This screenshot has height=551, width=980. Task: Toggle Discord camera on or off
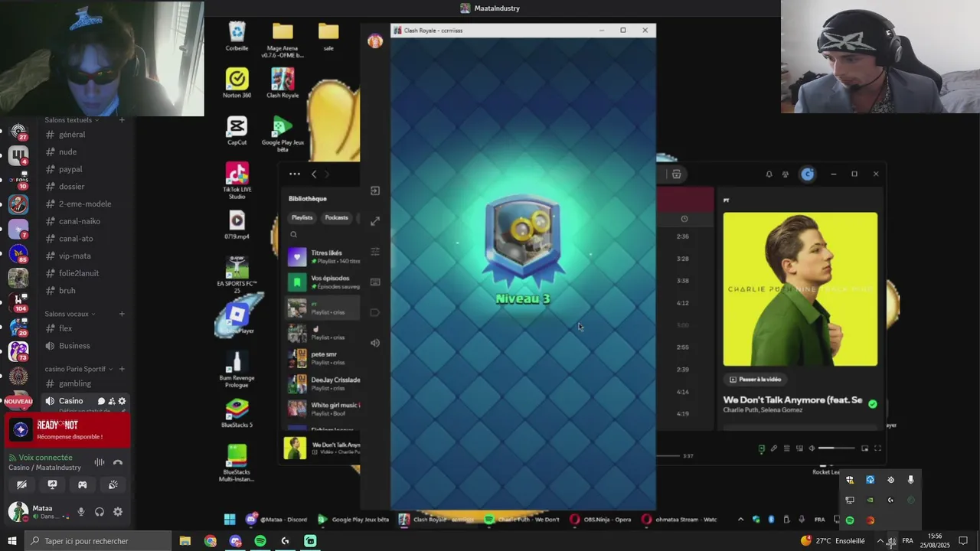(x=21, y=484)
